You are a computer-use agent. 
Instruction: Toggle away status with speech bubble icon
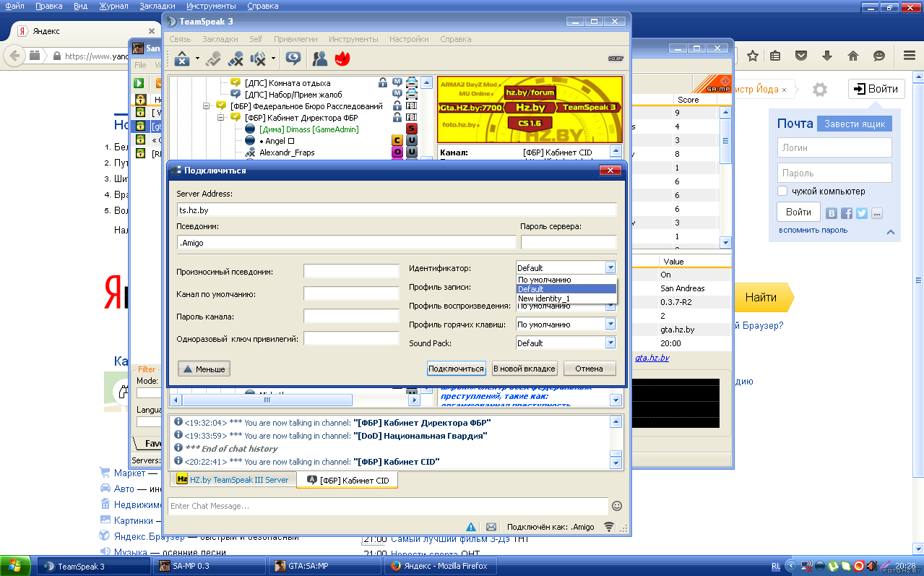293,59
